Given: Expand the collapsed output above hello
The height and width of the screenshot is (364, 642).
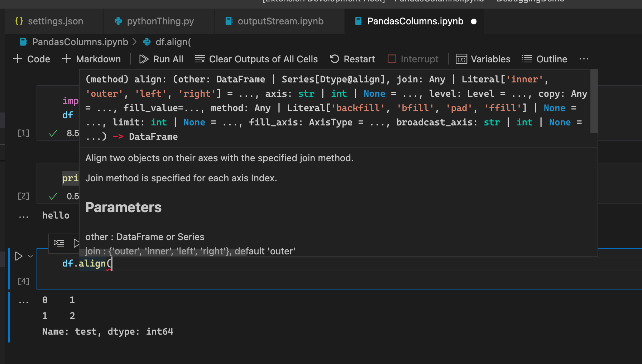Looking at the screenshot, I should click(24, 215).
